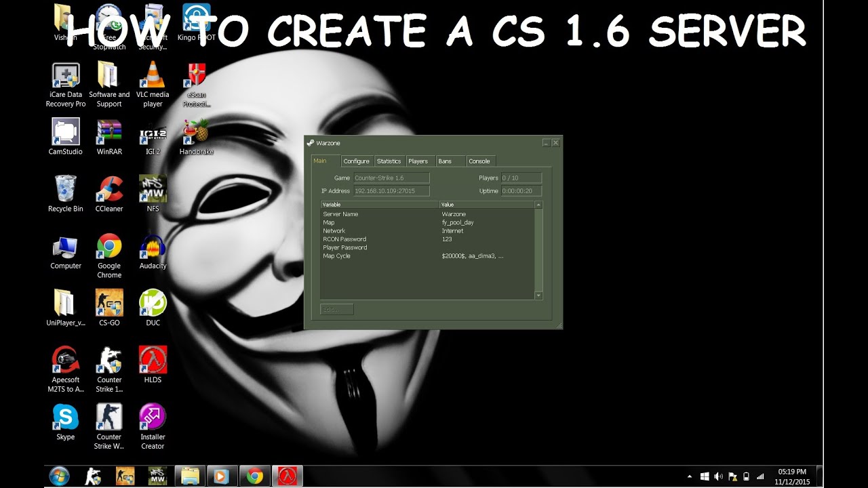Select the Installer Creator desktop icon
This screenshot has width=868, height=488.
click(153, 427)
